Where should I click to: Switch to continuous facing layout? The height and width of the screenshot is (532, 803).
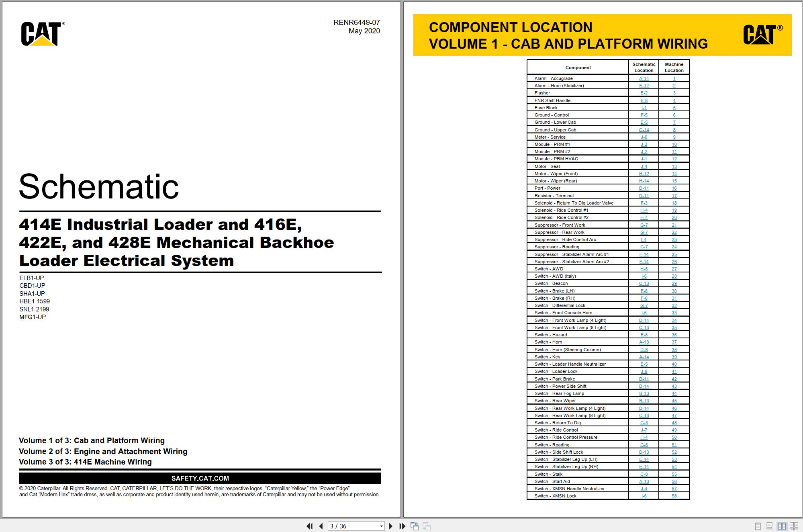click(794, 526)
